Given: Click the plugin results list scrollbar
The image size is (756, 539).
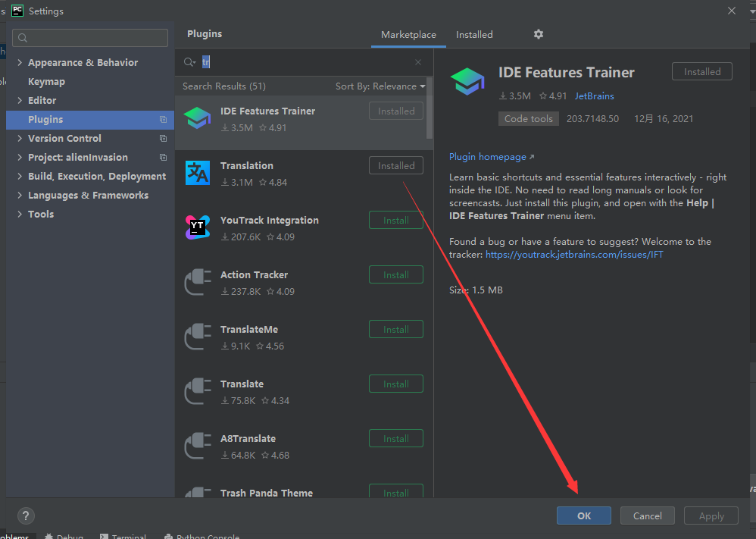Looking at the screenshot, I should click(x=430, y=108).
